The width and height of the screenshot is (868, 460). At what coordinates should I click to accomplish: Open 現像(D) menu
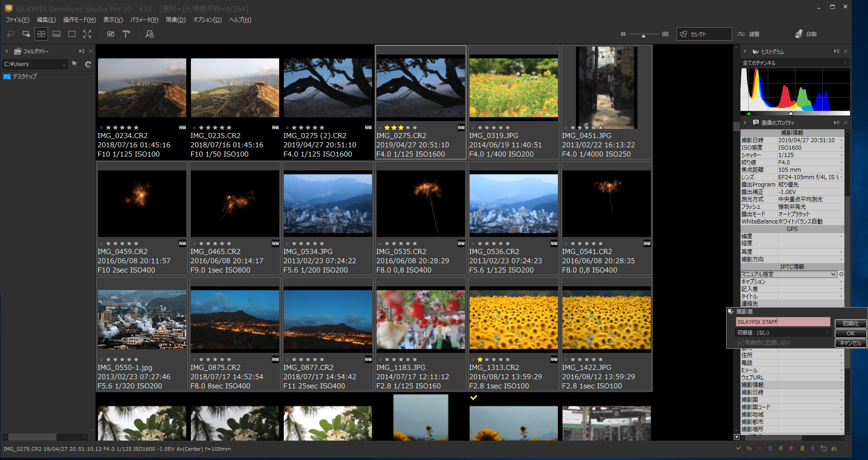(x=176, y=20)
